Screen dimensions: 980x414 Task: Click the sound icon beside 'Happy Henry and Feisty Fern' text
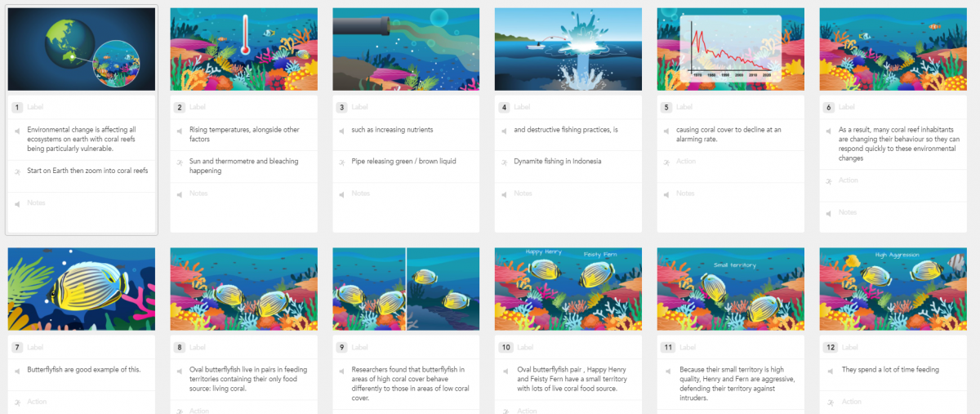tap(504, 370)
